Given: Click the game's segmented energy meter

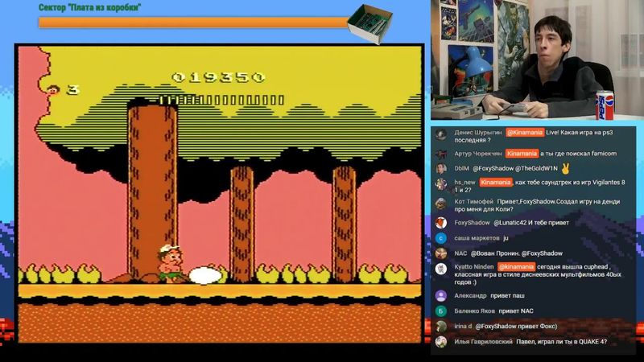Looking at the screenshot, I should pos(221,100).
